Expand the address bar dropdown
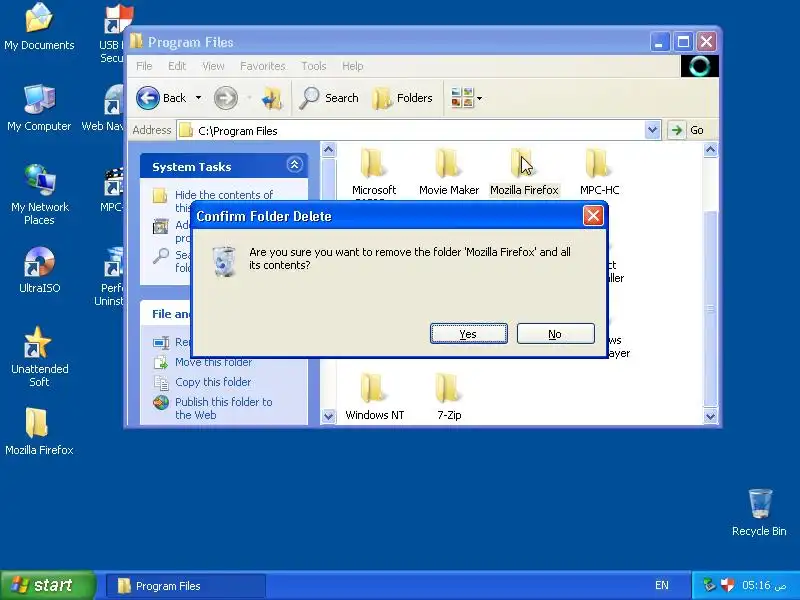The image size is (800, 600). coord(653,130)
